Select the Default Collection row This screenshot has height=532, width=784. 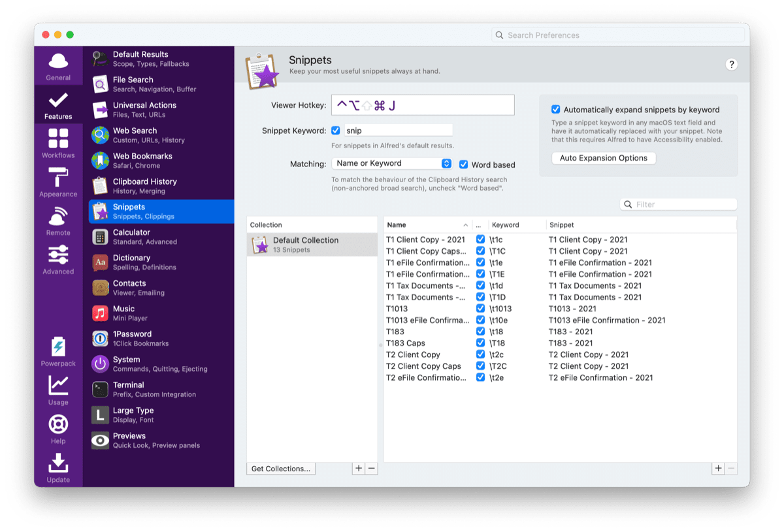pos(312,245)
